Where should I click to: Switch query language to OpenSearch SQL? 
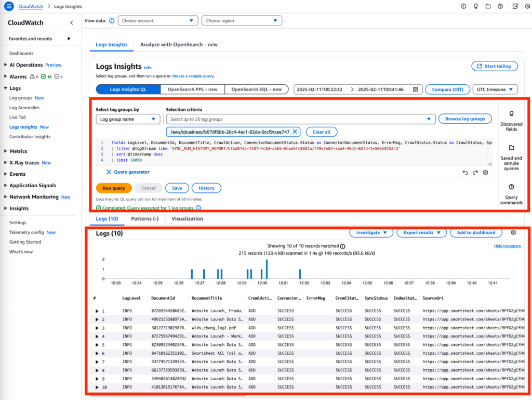pyautogui.click(x=256, y=89)
